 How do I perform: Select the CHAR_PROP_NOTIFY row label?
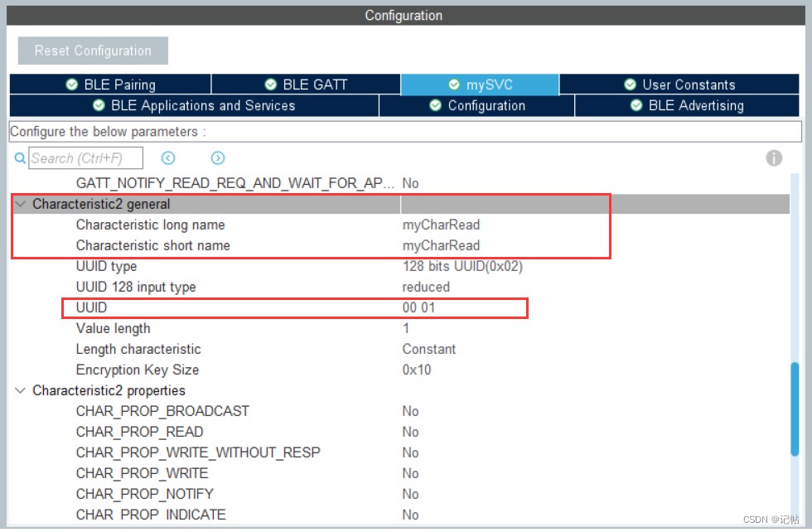click(144, 494)
